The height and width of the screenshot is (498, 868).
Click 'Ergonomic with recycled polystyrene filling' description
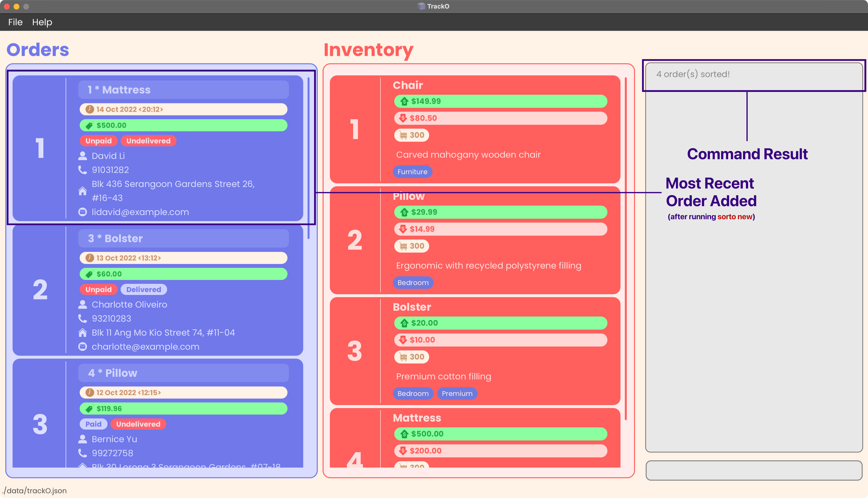[x=488, y=265]
